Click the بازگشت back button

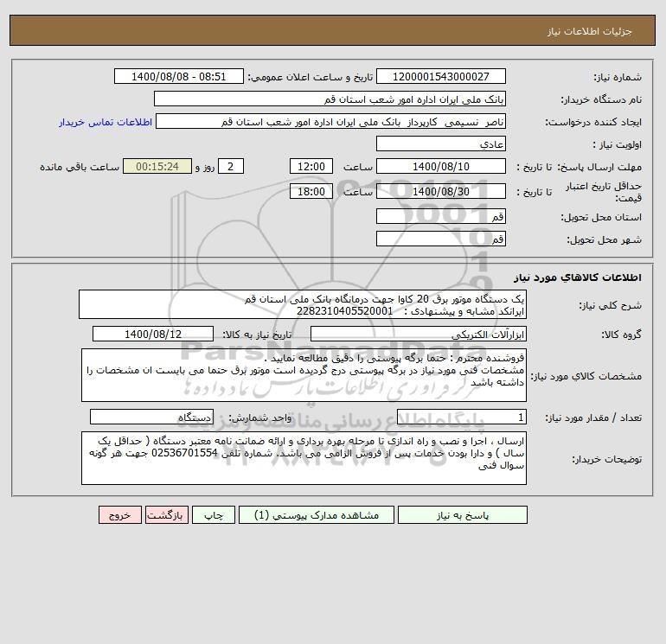click(166, 515)
